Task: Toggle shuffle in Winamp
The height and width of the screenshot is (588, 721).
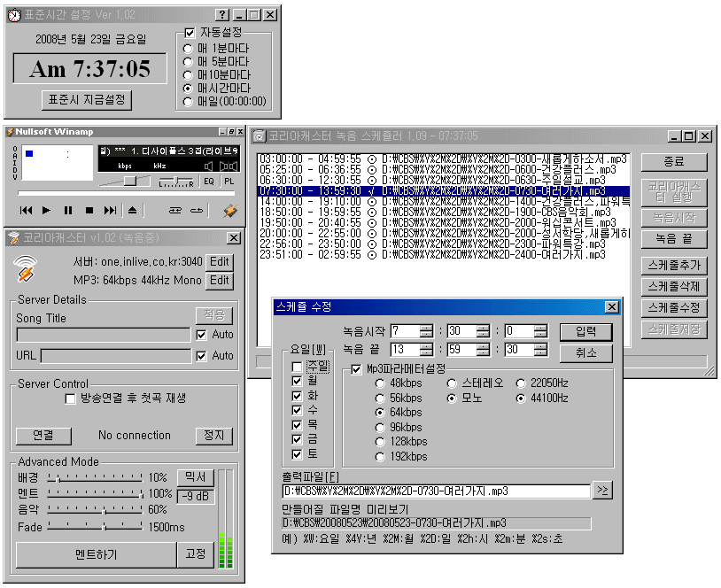Action: click(x=175, y=210)
